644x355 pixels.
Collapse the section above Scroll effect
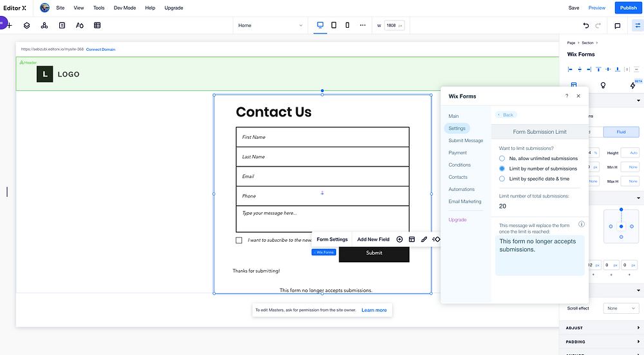pyautogui.click(x=638, y=290)
